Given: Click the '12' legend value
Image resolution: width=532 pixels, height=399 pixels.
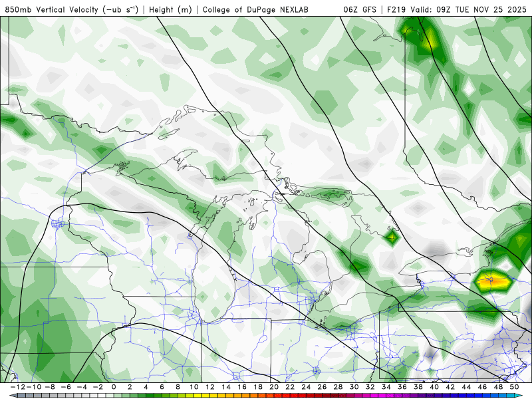Looking at the screenshot, I should point(210,387).
